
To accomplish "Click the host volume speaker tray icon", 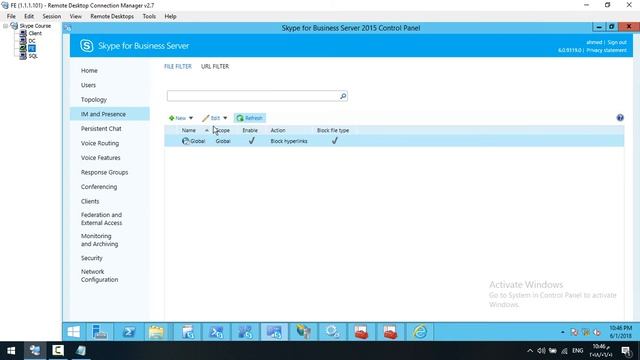I will pos(541,351).
